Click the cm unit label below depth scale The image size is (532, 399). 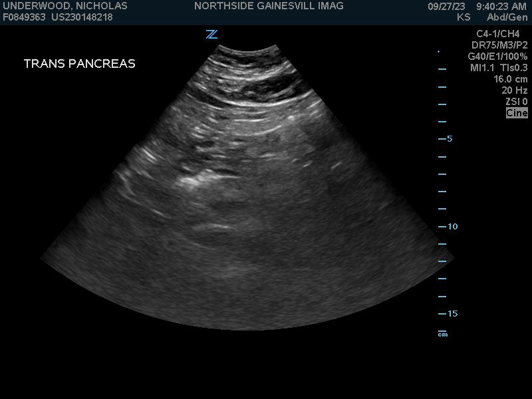coord(443,334)
